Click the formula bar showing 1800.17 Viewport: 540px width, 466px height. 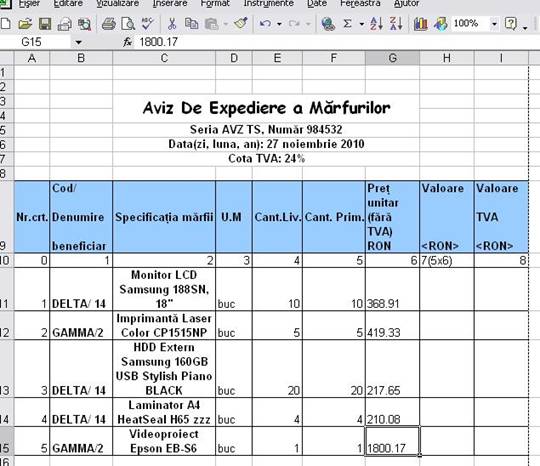[x=338, y=42]
